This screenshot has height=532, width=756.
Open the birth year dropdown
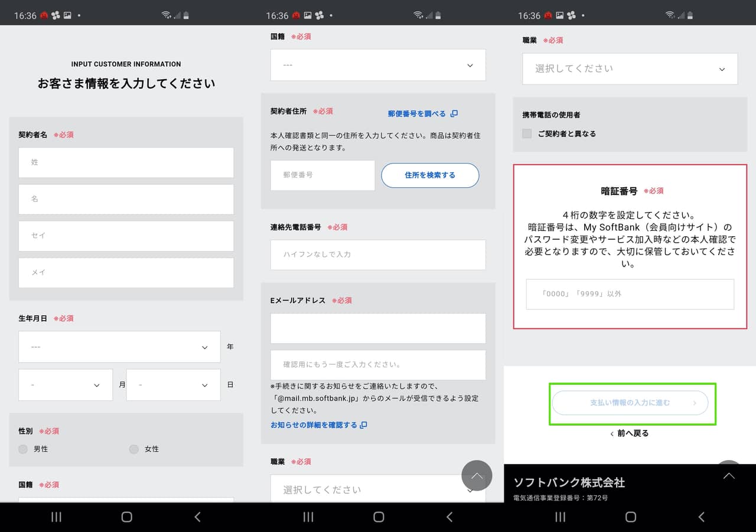119,347
